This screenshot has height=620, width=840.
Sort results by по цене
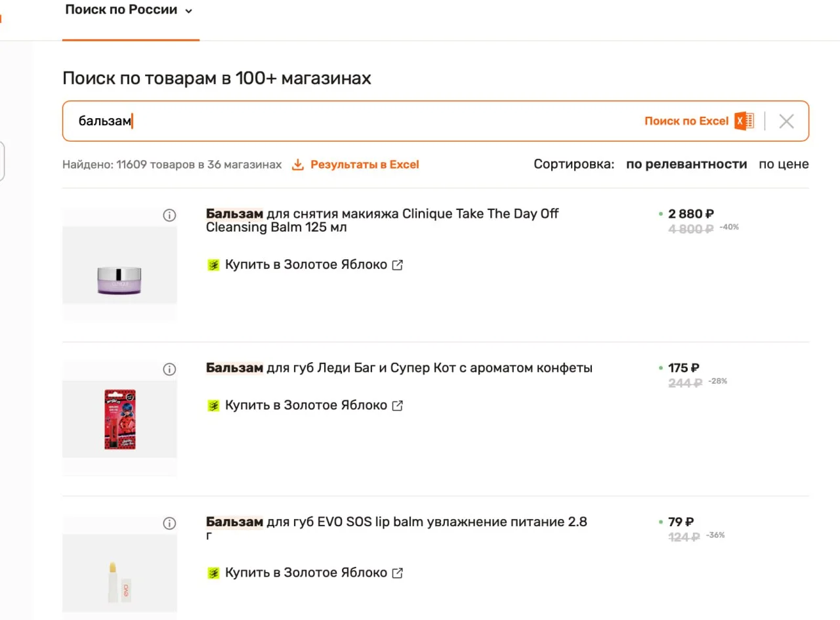pos(784,164)
